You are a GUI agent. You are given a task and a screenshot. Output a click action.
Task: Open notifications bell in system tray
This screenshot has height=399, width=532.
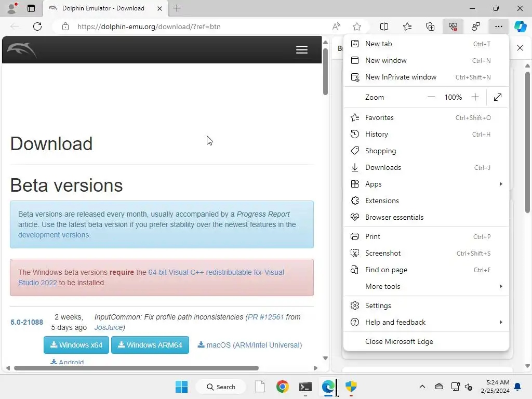pos(518,387)
